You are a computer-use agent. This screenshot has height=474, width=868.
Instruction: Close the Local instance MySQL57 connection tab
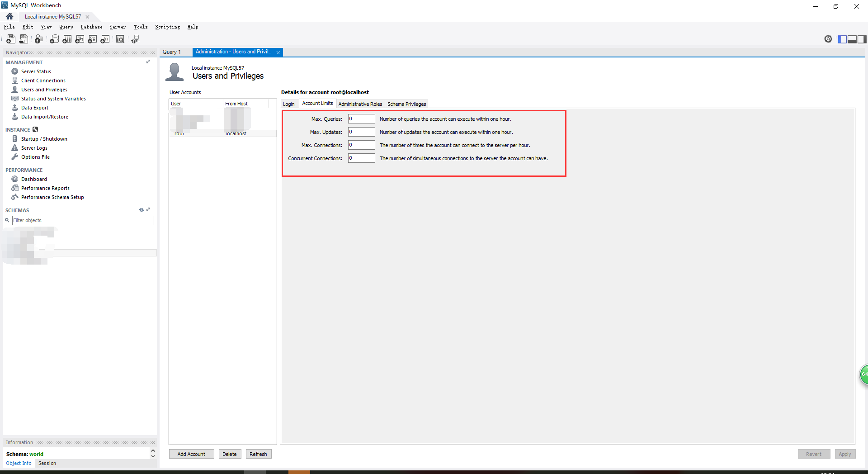pos(87,17)
